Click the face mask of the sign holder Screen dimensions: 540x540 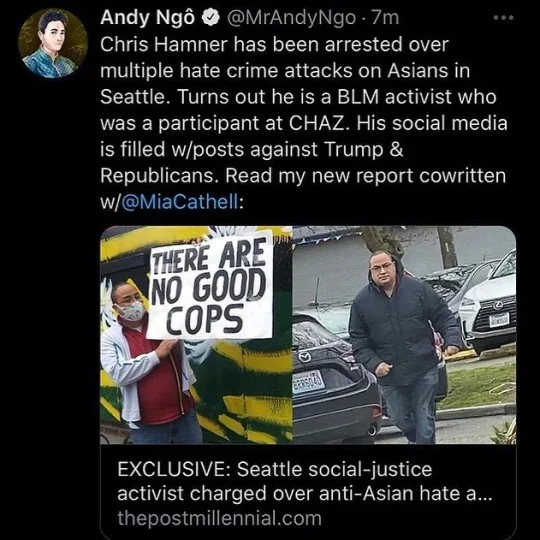(x=132, y=311)
